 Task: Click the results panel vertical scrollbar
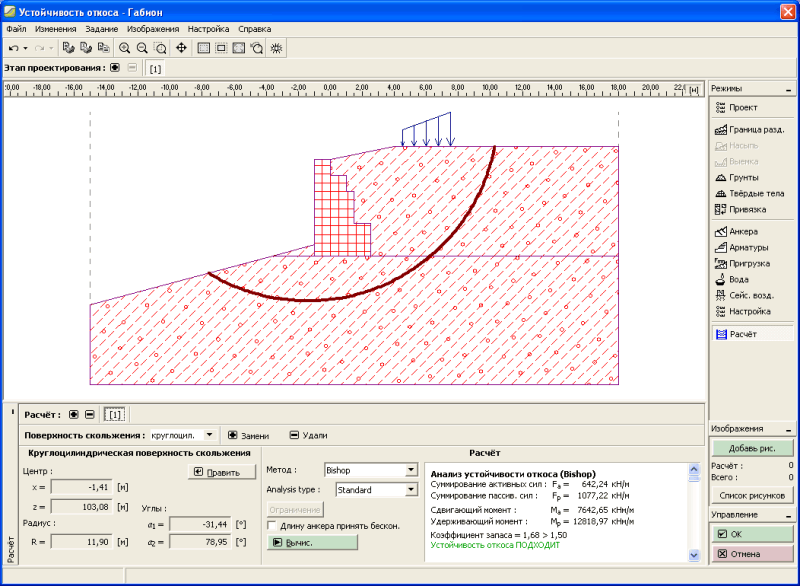(695, 515)
